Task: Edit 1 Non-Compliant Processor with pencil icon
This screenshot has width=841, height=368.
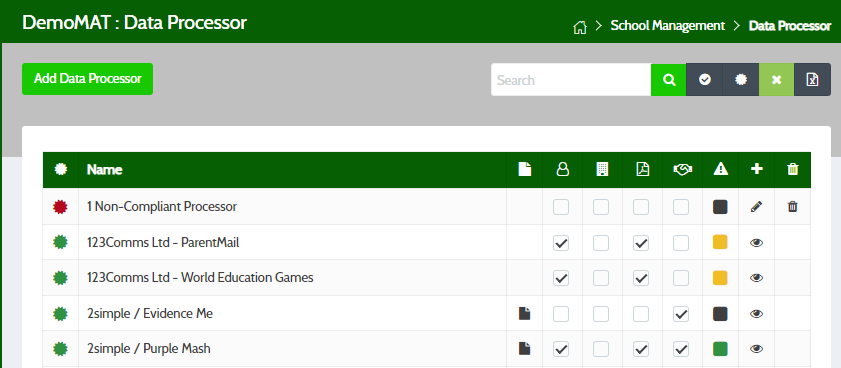Action: 756,207
